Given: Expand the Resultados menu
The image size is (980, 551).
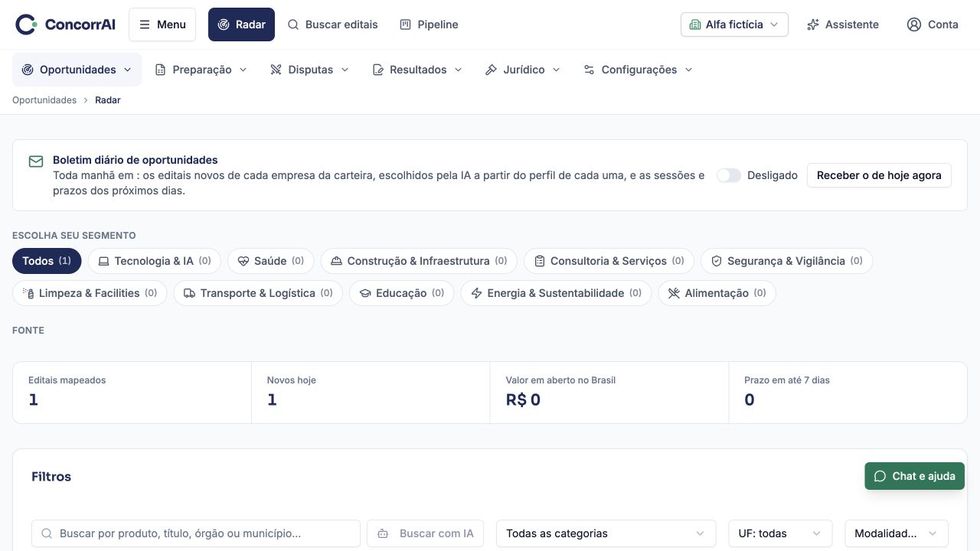Looking at the screenshot, I should [x=417, y=70].
